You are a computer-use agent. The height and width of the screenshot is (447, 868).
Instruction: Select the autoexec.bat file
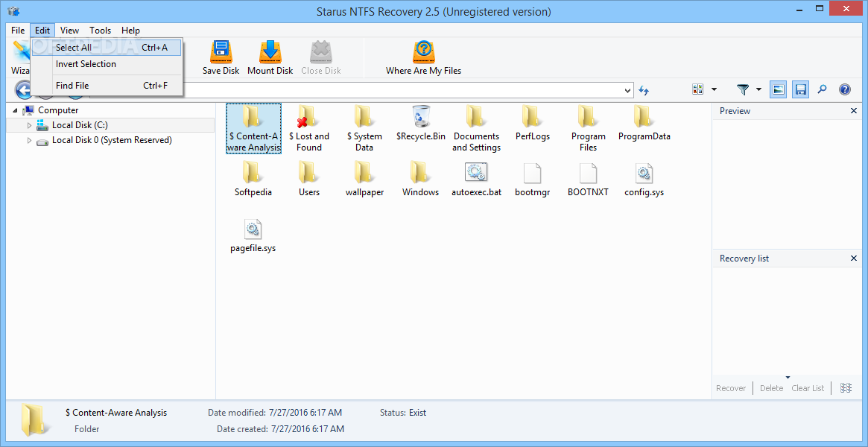pyautogui.click(x=476, y=180)
